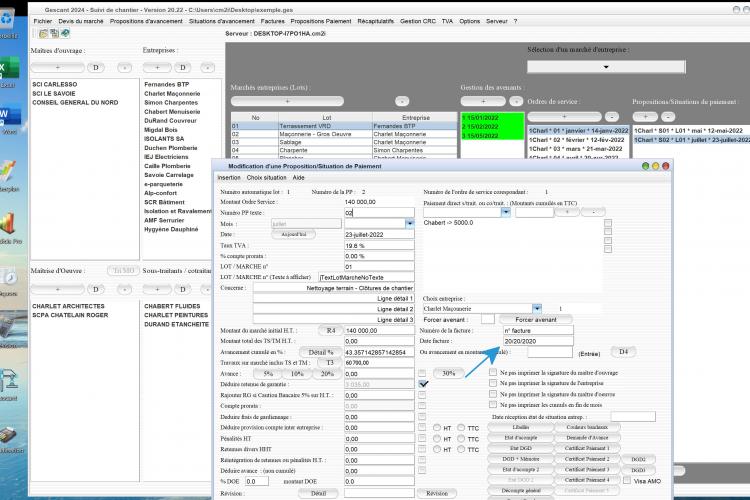
Task: Check Ne pas imprimer la signature de l'entreprise
Action: coord(493,383)
